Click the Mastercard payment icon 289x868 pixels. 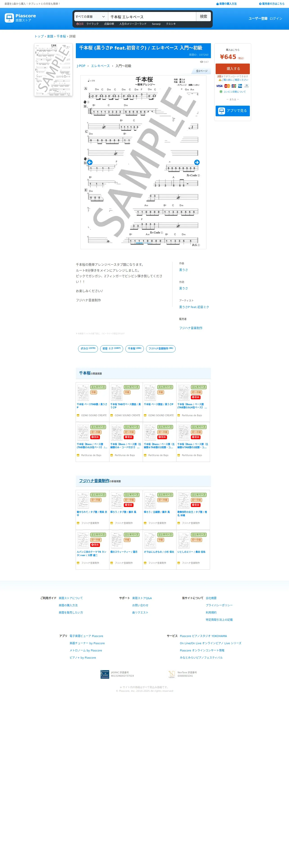[227, 86]
